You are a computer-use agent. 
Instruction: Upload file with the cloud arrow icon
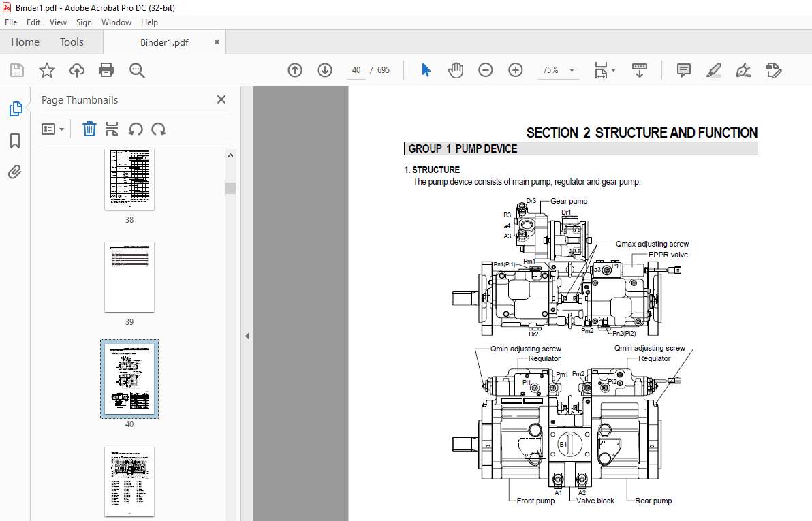[77, 70]
